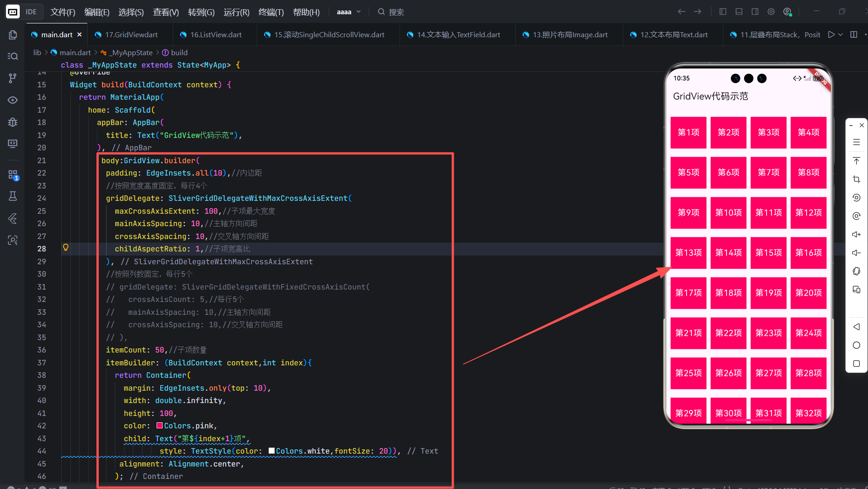Screen dimensions: 868x489
Task: Open the testing flask icon
Action: click(13, 196)
